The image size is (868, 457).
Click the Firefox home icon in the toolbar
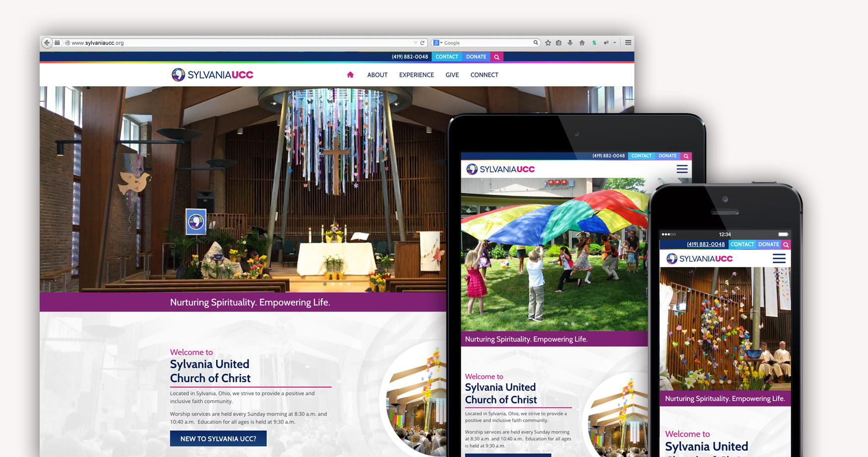tap(582, 43)
